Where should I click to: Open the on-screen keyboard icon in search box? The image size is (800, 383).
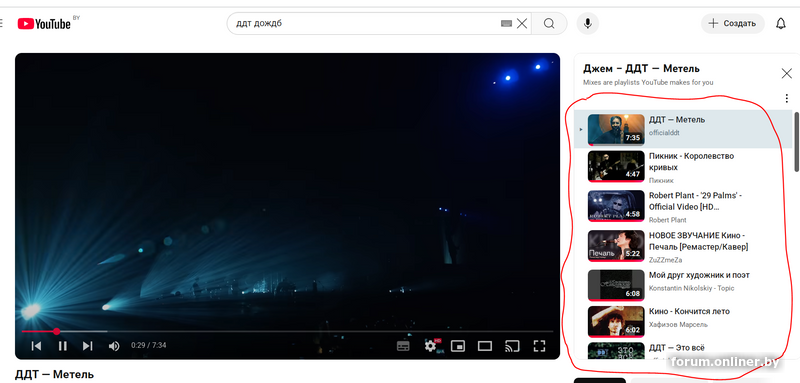[x=506, y=23]
